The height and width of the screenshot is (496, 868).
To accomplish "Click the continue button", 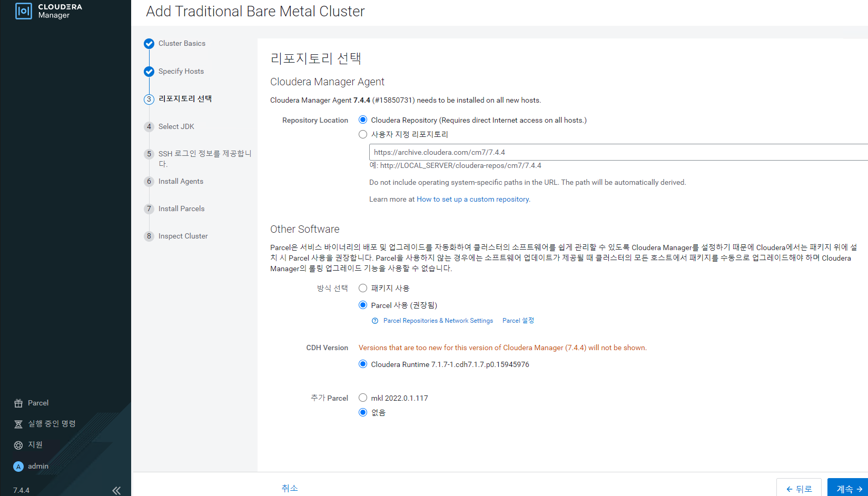I will click(848, 488).
